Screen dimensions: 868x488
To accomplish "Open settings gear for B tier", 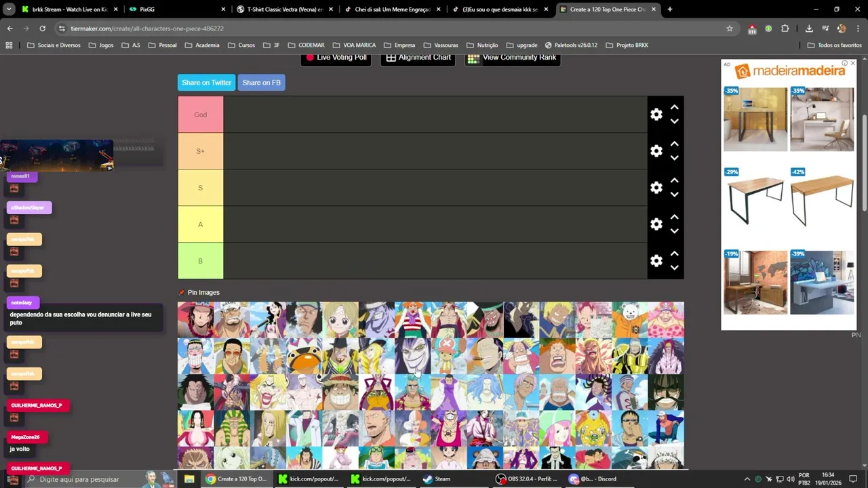I will click(x=656, y=261).
